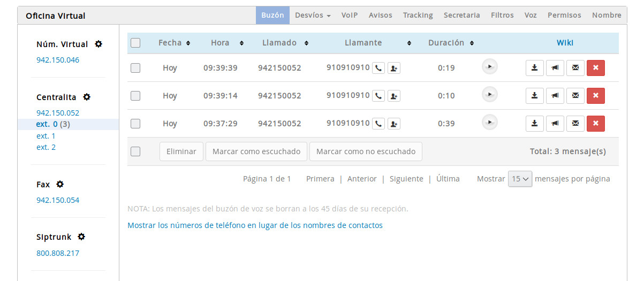Toggle select-all checkbox in table header
The image size is (644, 281).
[x=135, y=43]
